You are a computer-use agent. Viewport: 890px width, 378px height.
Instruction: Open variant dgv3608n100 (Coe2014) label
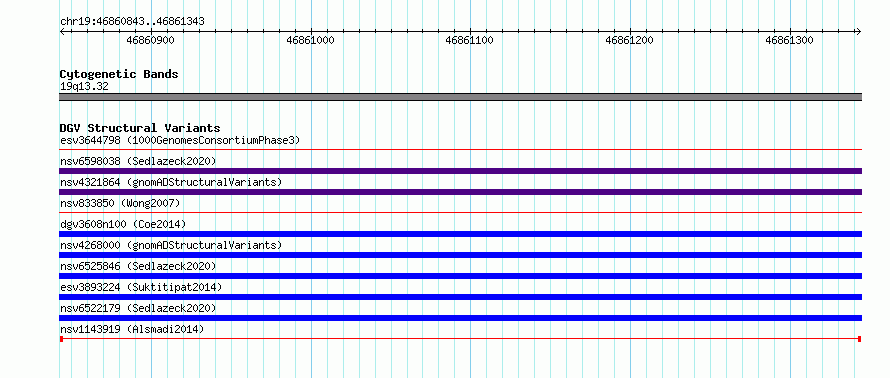123,224
